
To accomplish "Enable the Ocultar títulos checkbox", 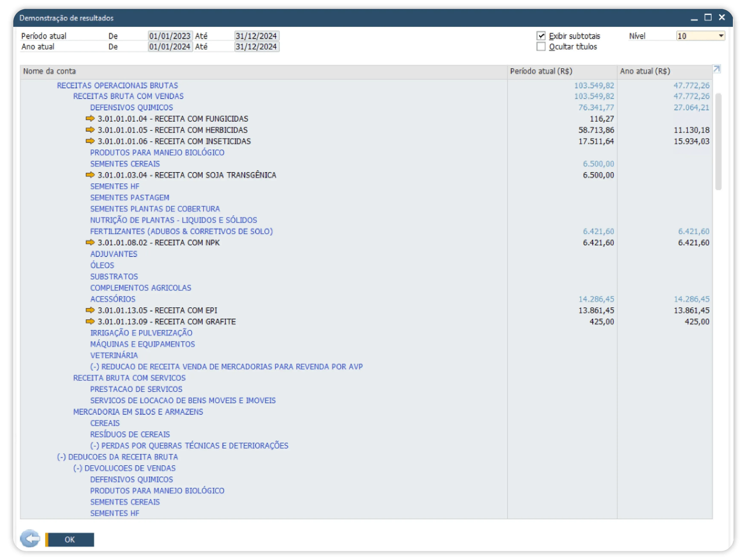I will click(541, 47).
